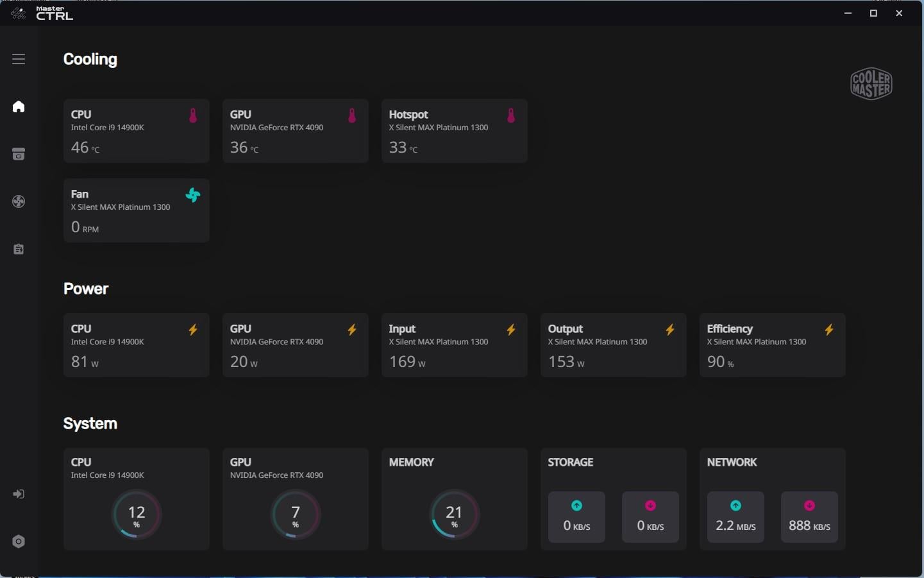Expand the hamburger menu in sidebar
Image resolution: width=924 pixels, height=578 pixels.
(x=19, y=59)
